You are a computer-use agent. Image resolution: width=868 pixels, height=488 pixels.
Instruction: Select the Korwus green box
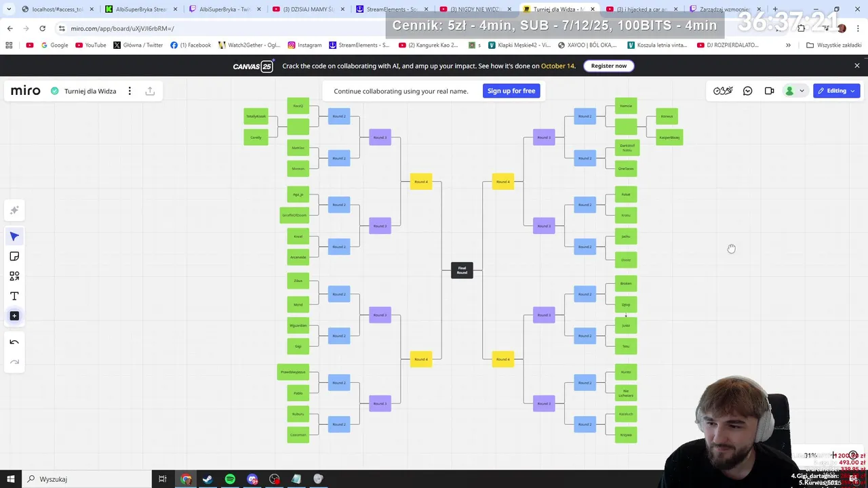(x=667, y=117)
